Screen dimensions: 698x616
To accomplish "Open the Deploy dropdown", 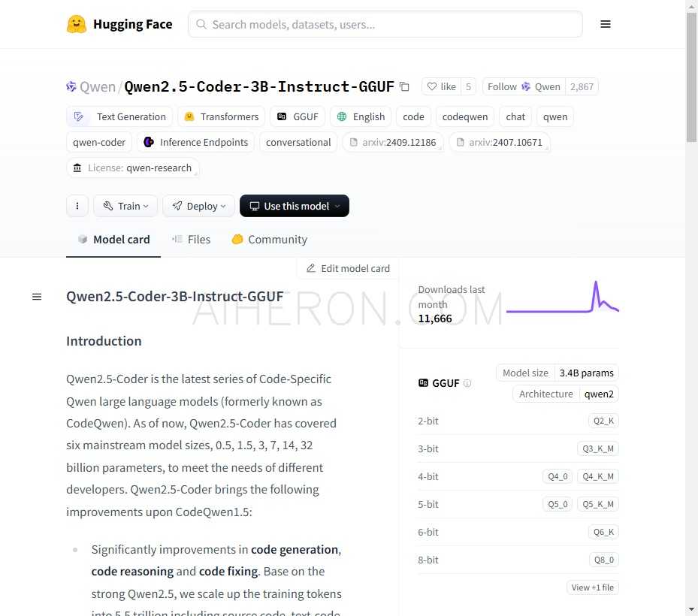I will (198, 205).
